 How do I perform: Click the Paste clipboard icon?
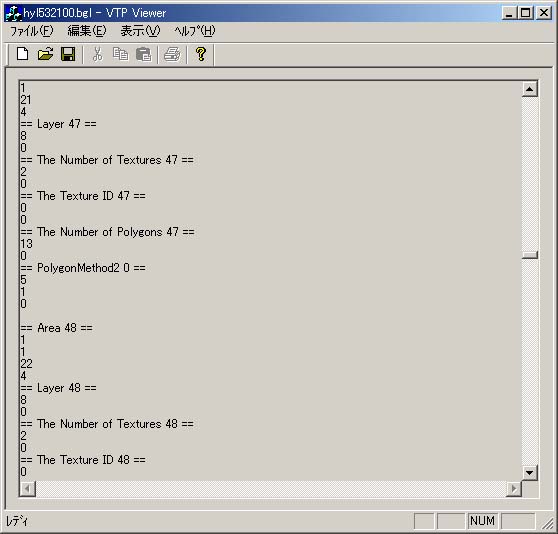(x=143, y=54)
